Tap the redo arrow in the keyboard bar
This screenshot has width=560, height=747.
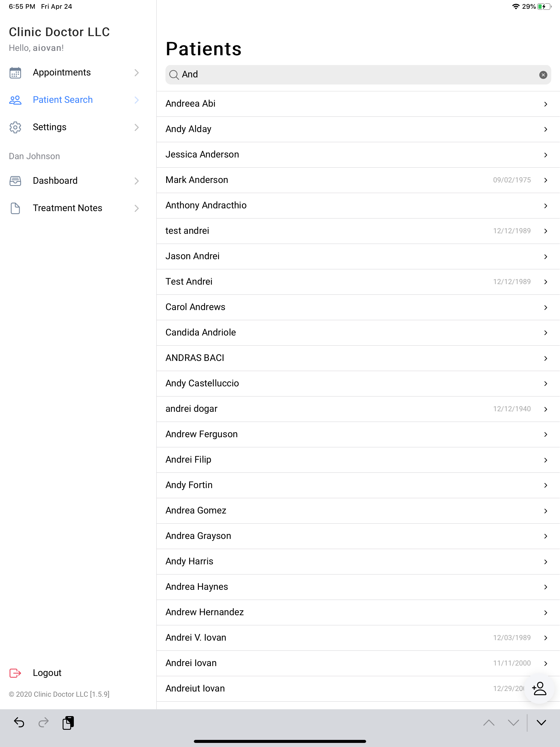click(x=43, y=722)
